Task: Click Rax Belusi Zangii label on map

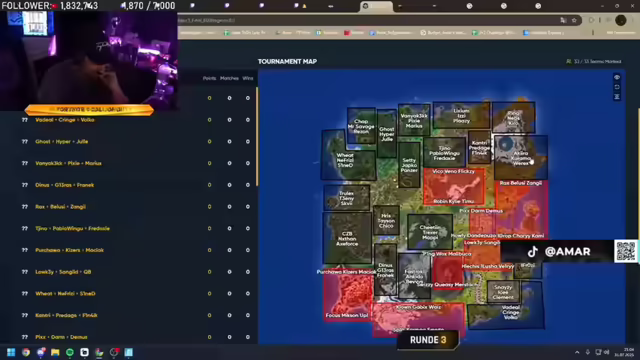Action: click(521, 183)
